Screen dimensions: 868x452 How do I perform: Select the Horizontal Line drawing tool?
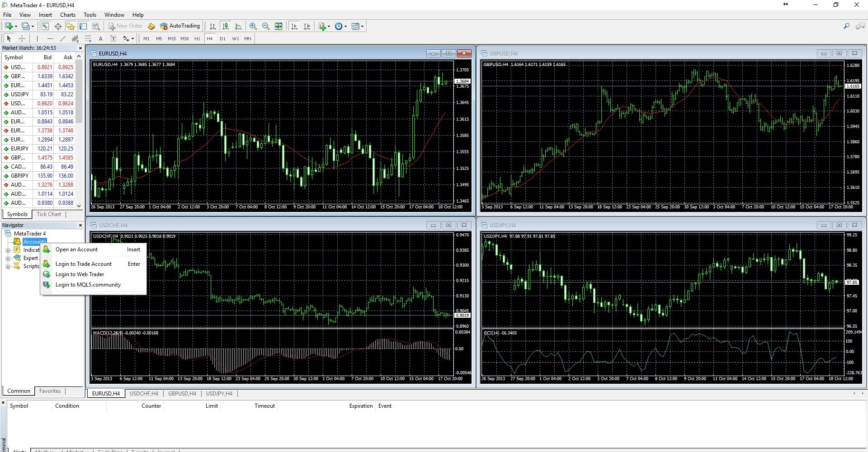50,38
